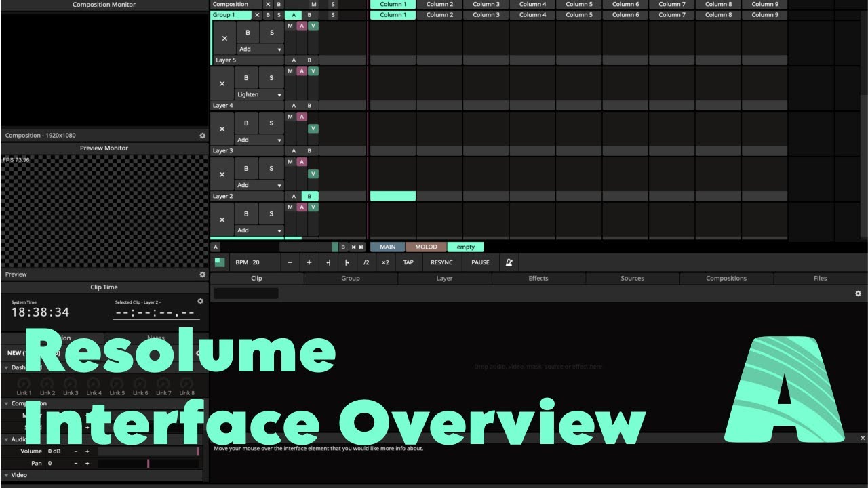868x488 pixels.
Task: Switch to the Group tab
Action: click(351, 279)
